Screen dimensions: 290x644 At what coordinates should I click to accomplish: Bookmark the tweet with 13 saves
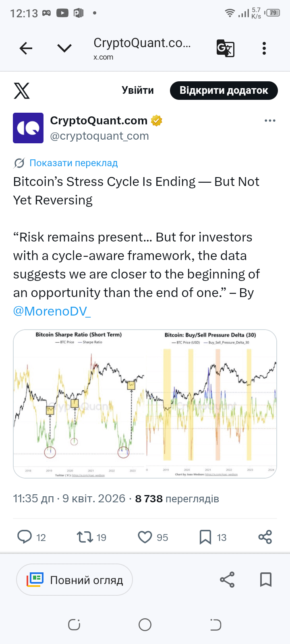tap(205, 537)
